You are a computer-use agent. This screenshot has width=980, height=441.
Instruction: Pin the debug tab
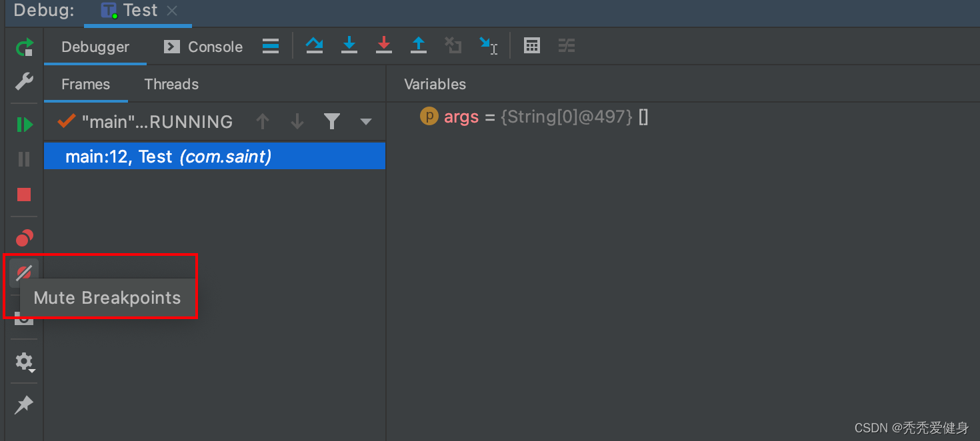(24, 404)
